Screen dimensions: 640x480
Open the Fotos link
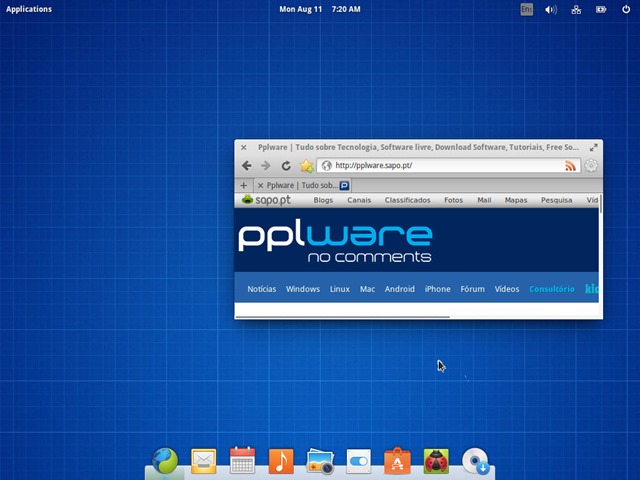pyautogui.click(x=453, y=200)
